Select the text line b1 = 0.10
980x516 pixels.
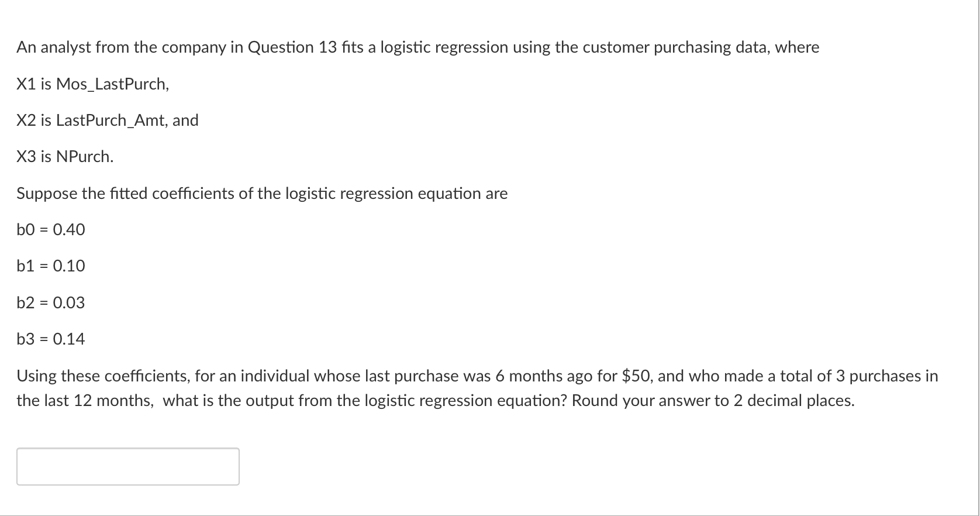coord(51,266)
